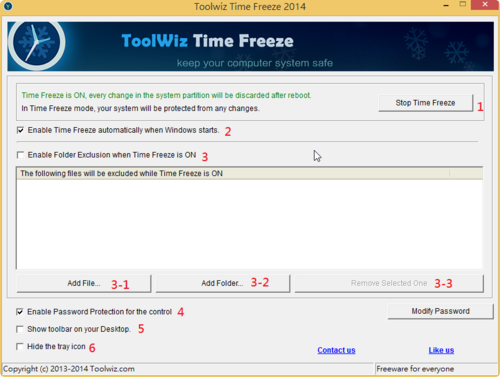Open the Like us link

(441, 350)
